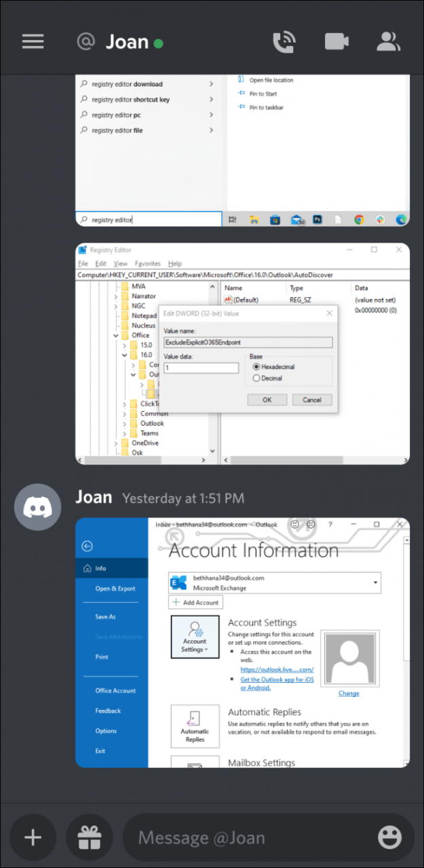Screen dimensions: 424x868
Task: Click OK in Edit DWORD dialog
Action: (x=267, y=399)
